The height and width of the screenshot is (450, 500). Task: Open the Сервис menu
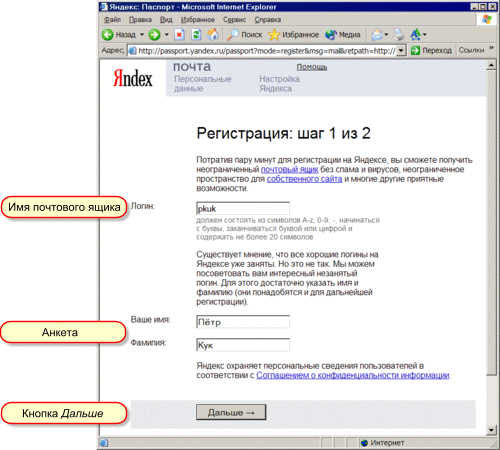point(234,20)
